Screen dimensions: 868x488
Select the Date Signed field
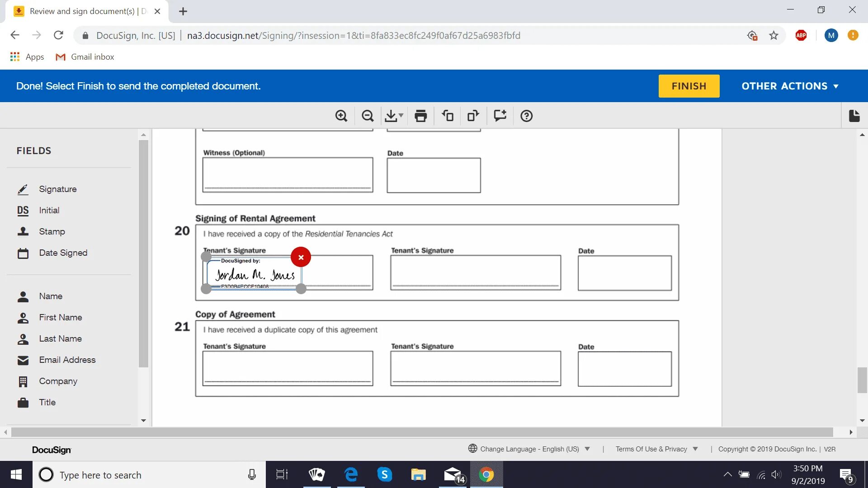point(63,253)
